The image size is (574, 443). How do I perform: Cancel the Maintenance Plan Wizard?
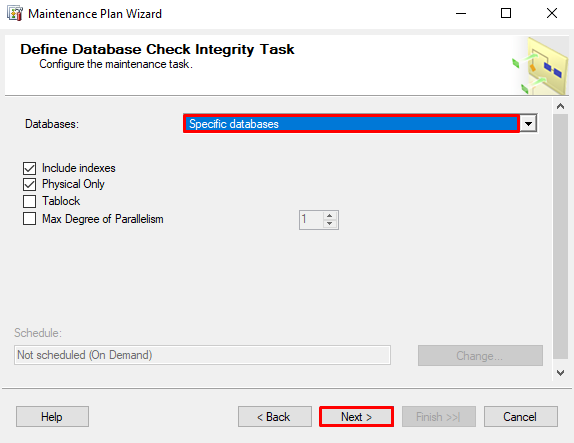[x=521, y=417]
